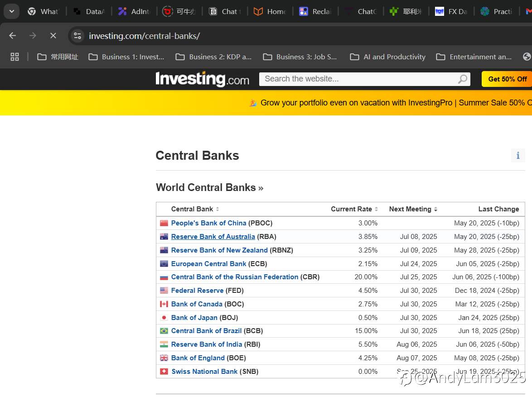Open site information icon in address bar
532x401 pixels.
77,36
